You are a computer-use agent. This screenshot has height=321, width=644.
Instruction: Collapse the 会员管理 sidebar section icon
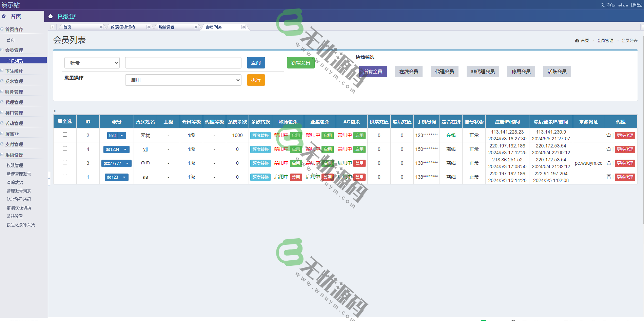tap(2, 50)
